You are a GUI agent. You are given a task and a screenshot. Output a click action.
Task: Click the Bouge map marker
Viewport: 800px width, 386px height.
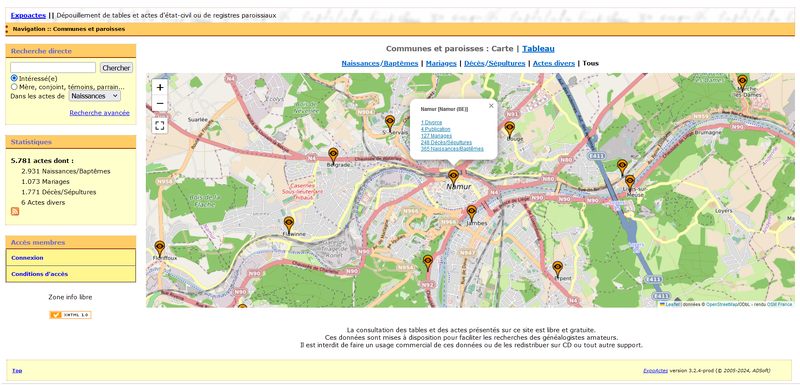coord(509,130)
